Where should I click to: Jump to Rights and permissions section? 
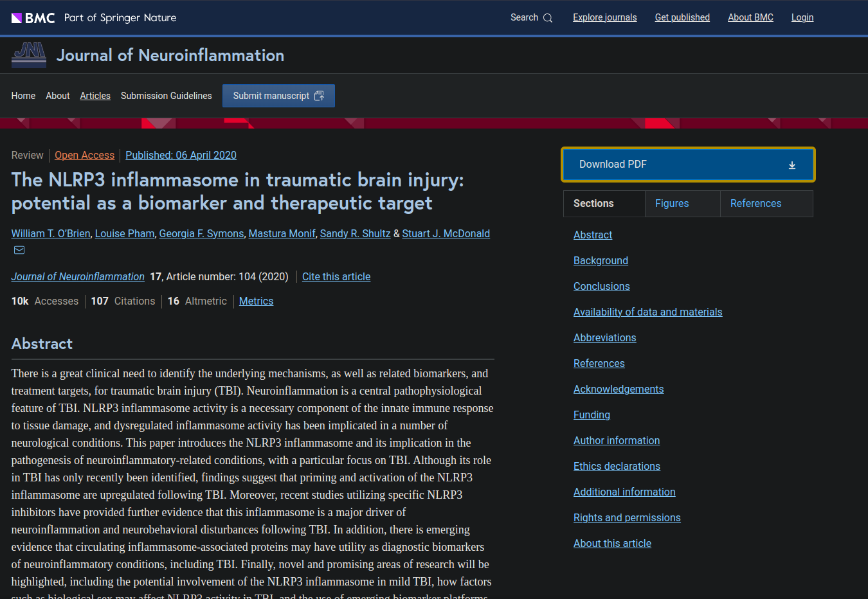pyautogui.click(x=627, y=517)
